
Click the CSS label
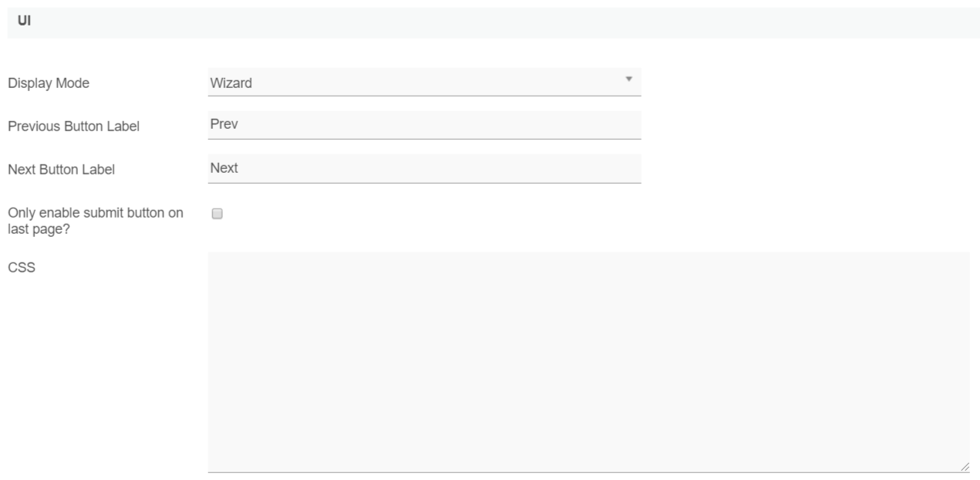[x=21, y=268]
